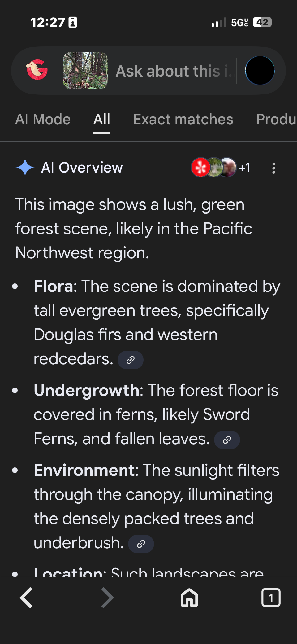
Task: Open the tab switcher showing 1
Action: [271, 598]
